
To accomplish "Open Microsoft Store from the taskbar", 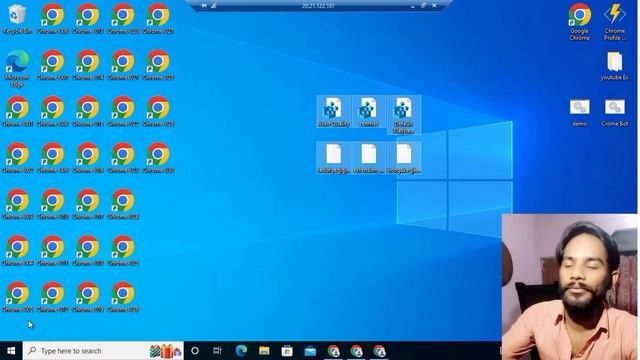I will click(x=287, y=351).
